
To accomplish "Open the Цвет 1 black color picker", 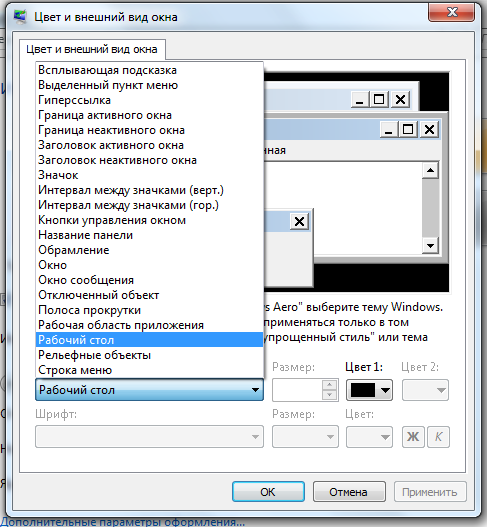I will pyautogui.click(x=369, y=390).
